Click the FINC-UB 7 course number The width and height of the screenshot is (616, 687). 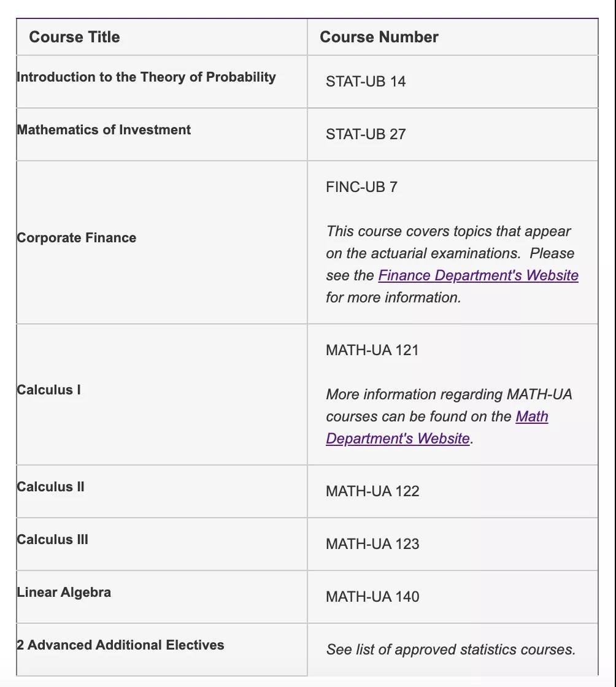pos(361,187)
